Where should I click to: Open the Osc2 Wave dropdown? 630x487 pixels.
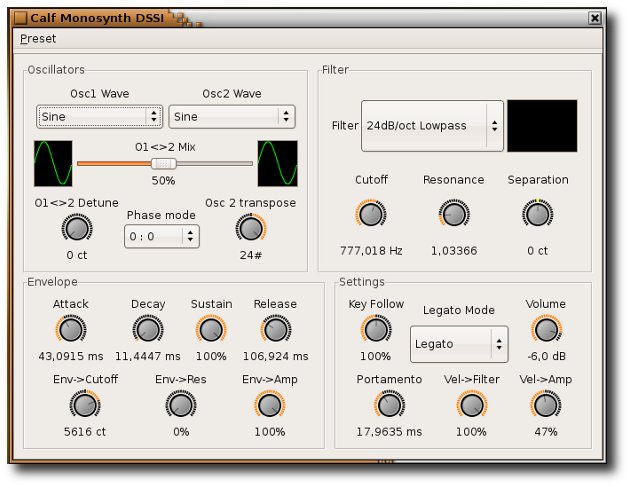(x=231, y=117)
